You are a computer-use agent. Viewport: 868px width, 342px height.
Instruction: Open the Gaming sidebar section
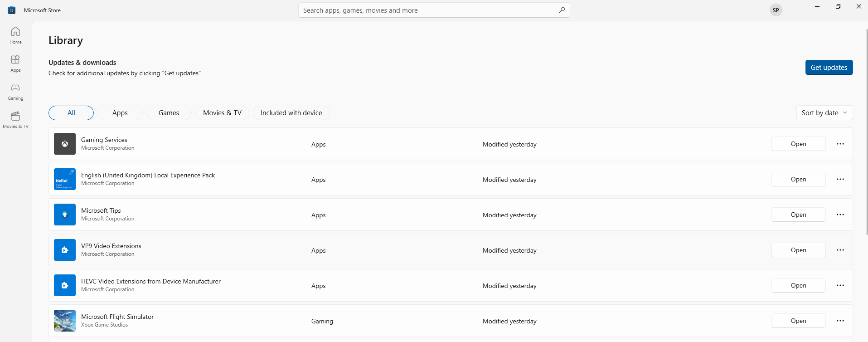coord(15,91)
